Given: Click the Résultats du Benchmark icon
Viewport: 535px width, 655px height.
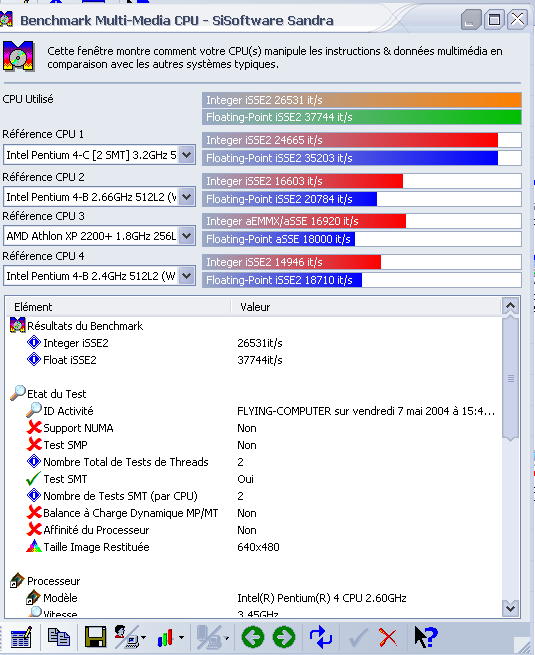Looking at the screenshot, I should (x=18, y=325).
